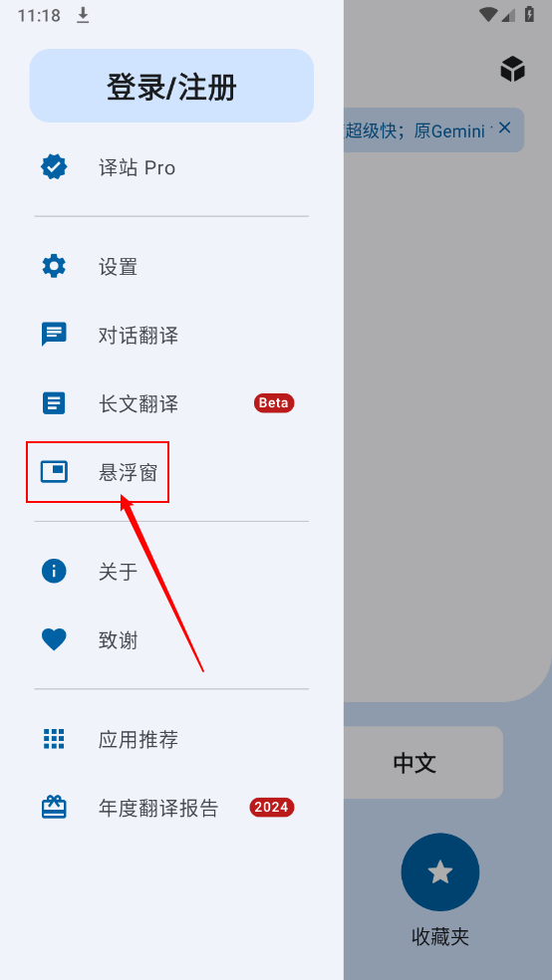Screen dimensions: 552x980
Task: Open 设置 gear icon
Action: tap(54, 267)
